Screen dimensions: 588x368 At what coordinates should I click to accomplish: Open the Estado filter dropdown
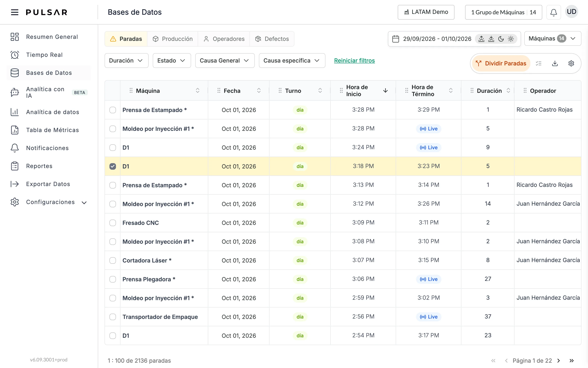(x=172, y=61)
